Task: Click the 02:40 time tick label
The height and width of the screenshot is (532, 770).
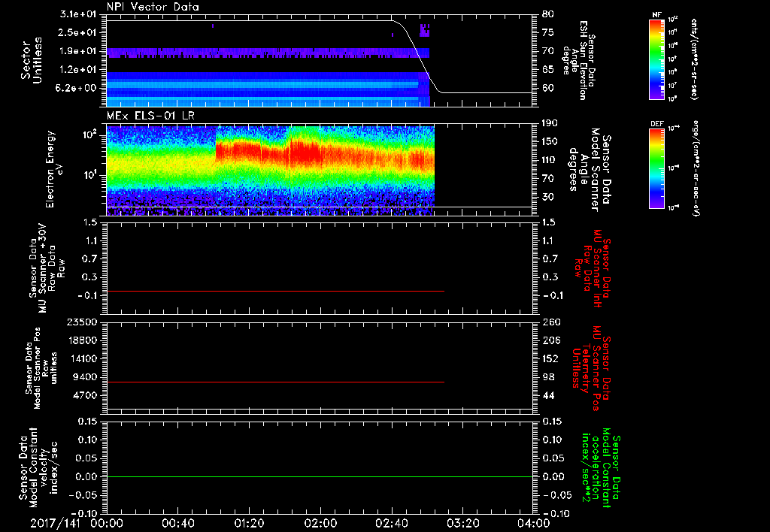Action: (392, 523)
